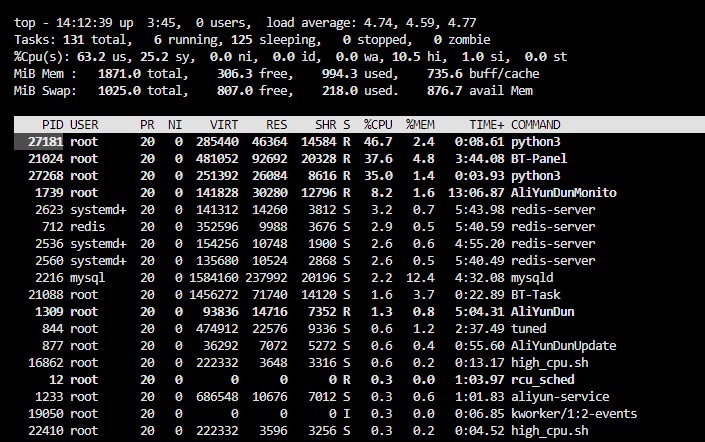Click the 12.4 %MEM value of mysqld
The height and width of the screenshot is (442, 705).
pos(420,278)
